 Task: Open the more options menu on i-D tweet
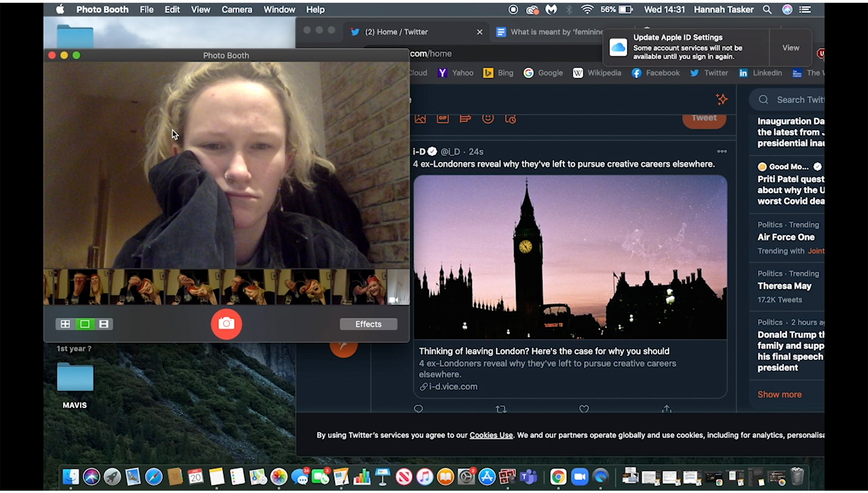(x=722, y=151)
